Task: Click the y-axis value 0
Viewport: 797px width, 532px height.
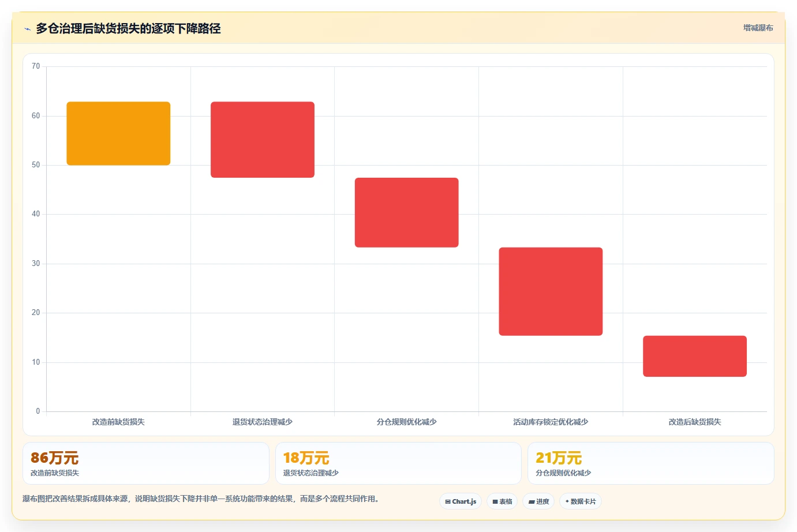Action: click(x=38, y=411)
